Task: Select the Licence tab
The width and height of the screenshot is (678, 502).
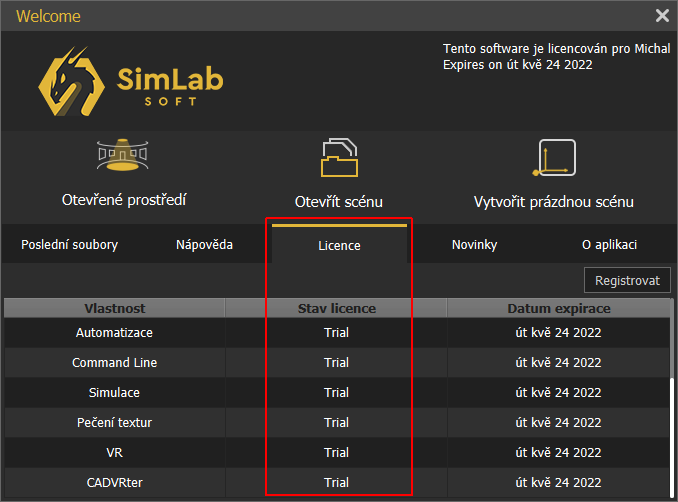Action: (x=339, y=246)
